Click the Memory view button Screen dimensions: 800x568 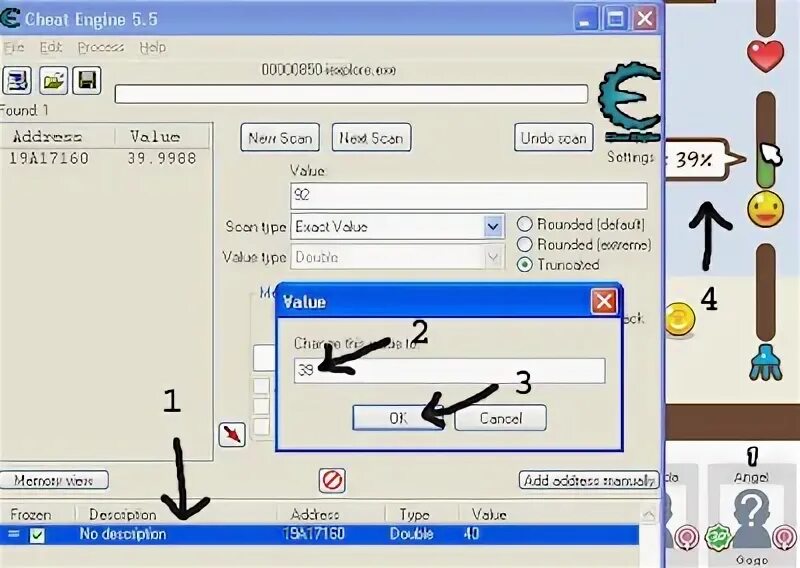(54, 480)
